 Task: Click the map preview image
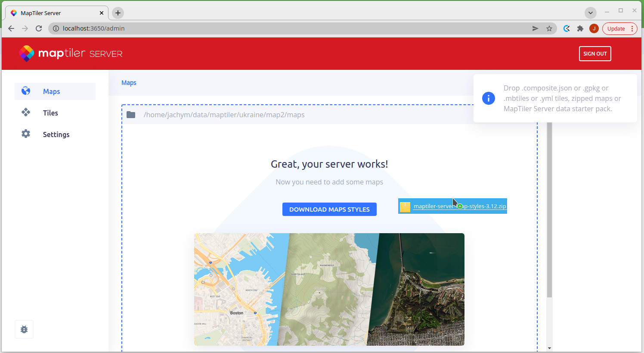tap(329, 289)
